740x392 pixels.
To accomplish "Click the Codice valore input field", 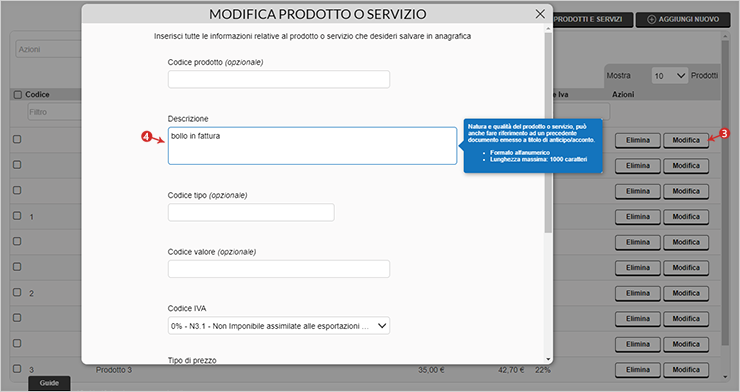I will pos(279,269).
